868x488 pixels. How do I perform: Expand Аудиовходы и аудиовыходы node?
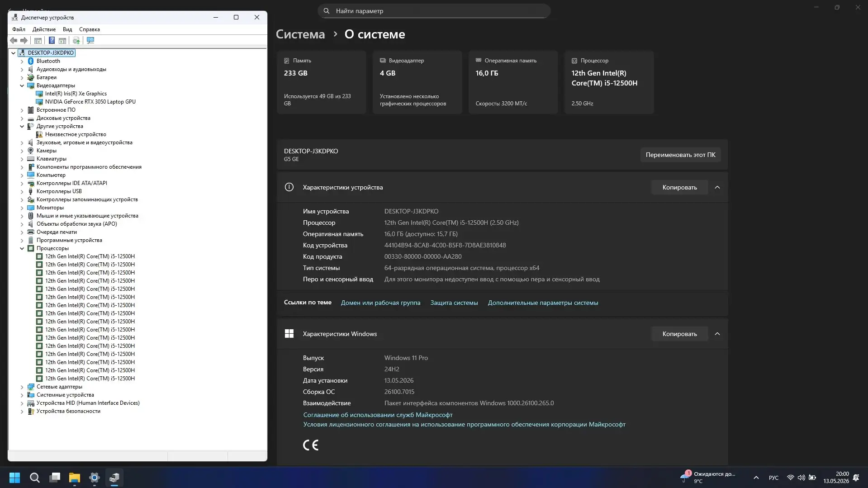22,69
